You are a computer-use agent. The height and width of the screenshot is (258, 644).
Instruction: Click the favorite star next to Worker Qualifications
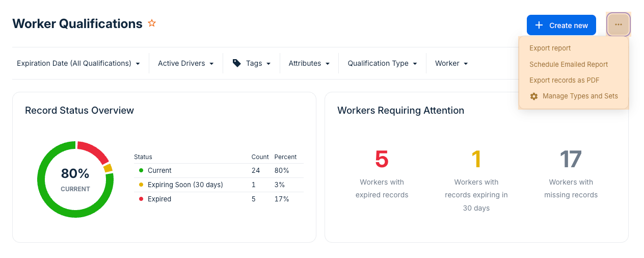[151, 23]
